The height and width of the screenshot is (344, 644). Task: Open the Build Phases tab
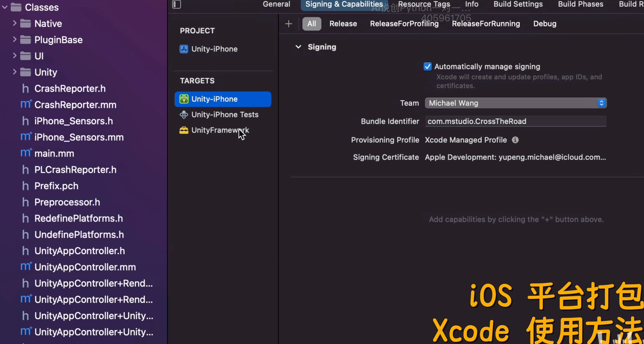click(580, 4)
